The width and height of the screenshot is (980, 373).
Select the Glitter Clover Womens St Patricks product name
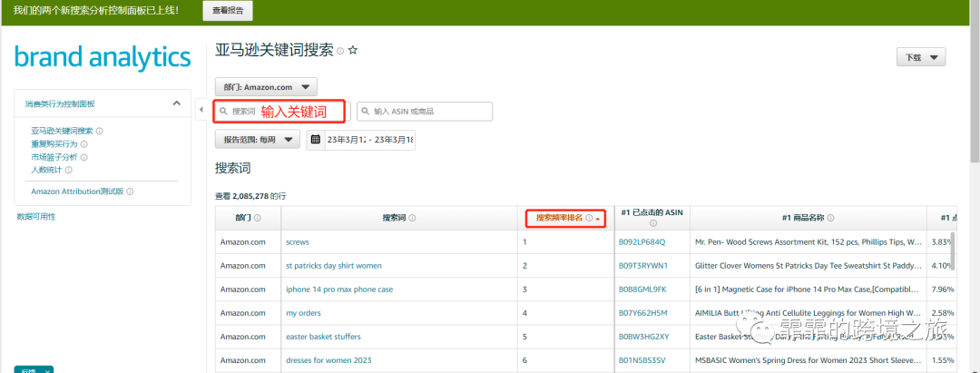[808, 266]
